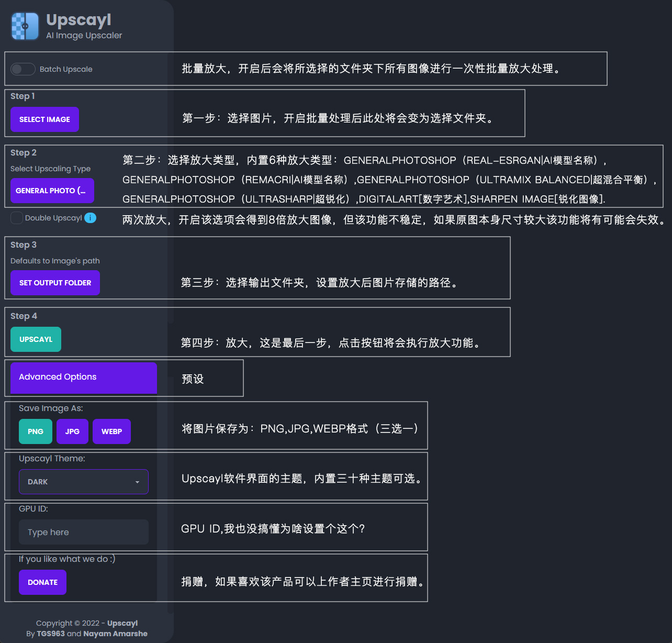Click the 'AI Image Upscaler' subtitle
The width and height of the screenshot is (672, 643).
coord(84,36)
